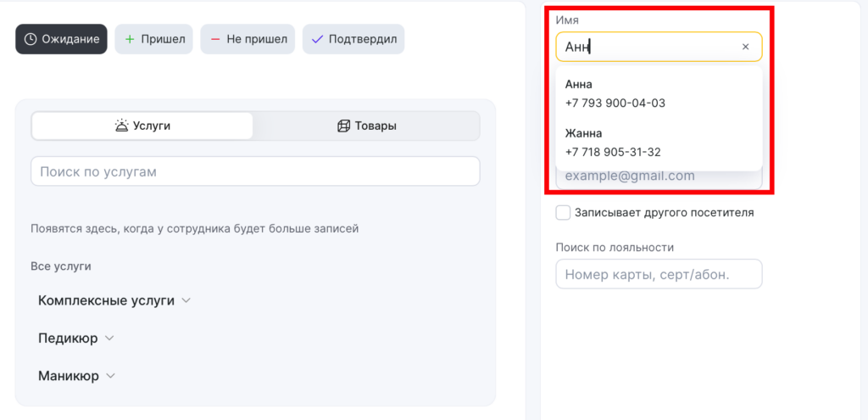Enable Записывает другого посетителя checkbox
Viewport: 868px width, 420px height.
coord(563,212)
